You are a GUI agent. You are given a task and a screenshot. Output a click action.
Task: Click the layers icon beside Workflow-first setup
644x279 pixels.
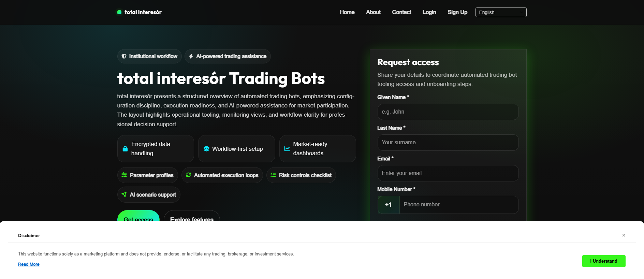point(206,149)
